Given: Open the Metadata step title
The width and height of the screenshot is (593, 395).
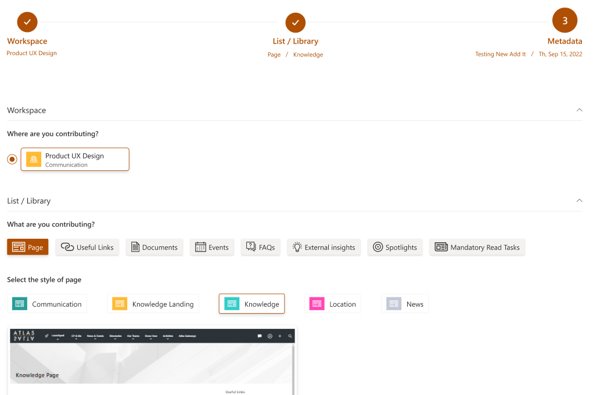Looking at the screenshot, I should [565, 41].
